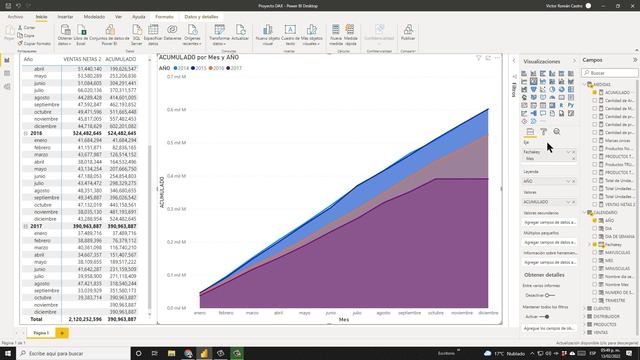Screen dimensions: 640x360
Task: Click the Publicar ribbon icon
Action: 408,30
